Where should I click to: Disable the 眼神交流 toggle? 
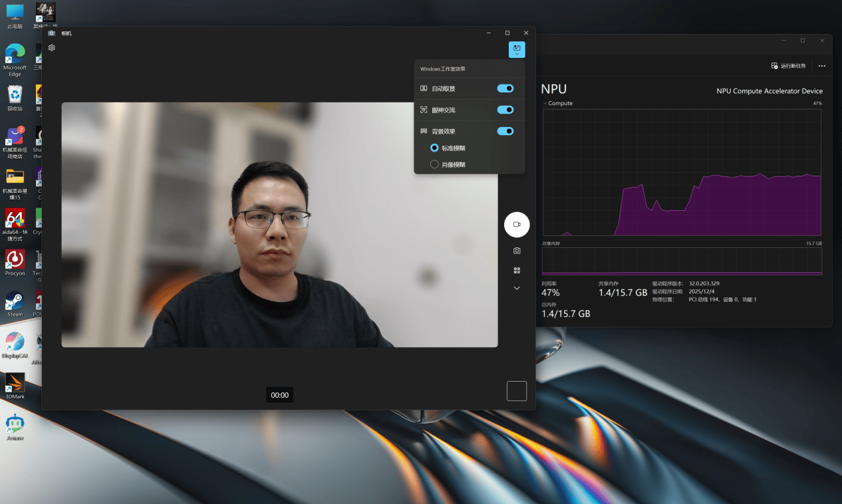[505, 110]
